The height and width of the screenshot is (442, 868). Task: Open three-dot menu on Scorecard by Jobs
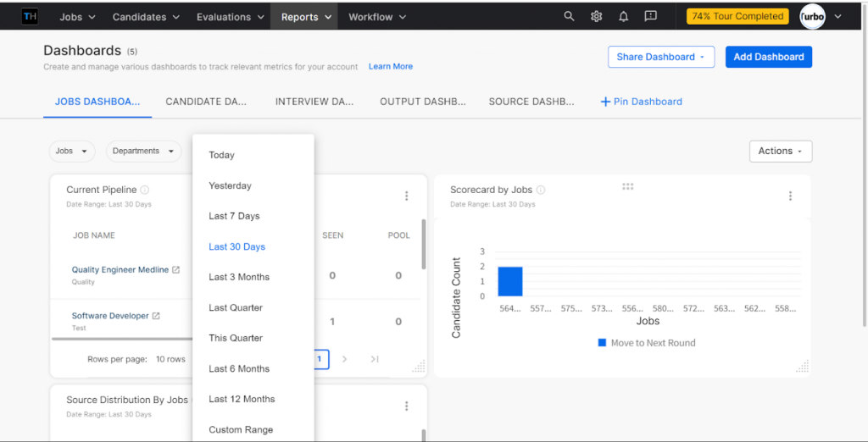point(790,196)
